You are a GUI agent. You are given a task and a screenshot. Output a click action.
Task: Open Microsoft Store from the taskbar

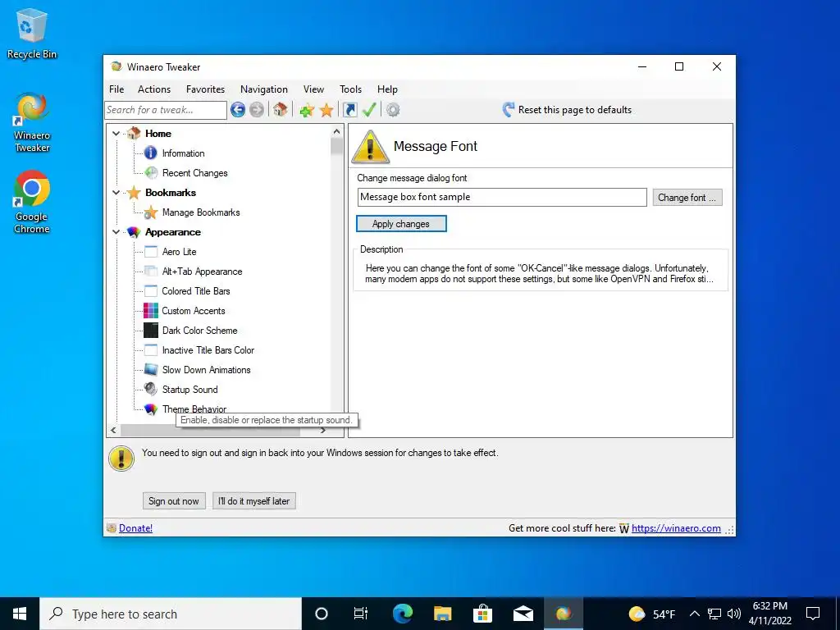482,614
